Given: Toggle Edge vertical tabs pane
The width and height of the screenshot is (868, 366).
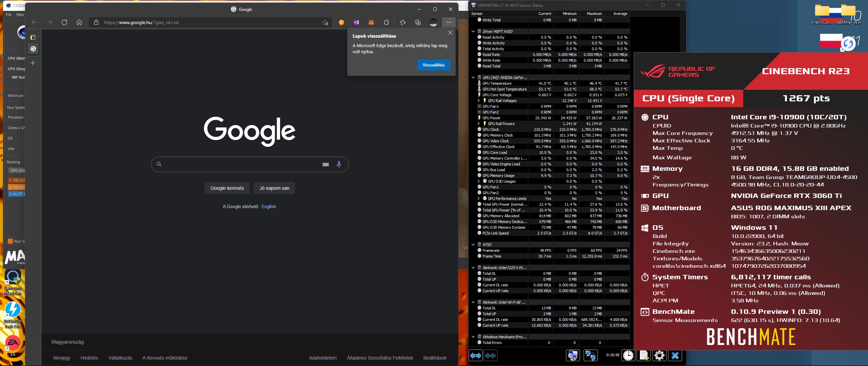Looking at the screenshot, I should [33, 37].
